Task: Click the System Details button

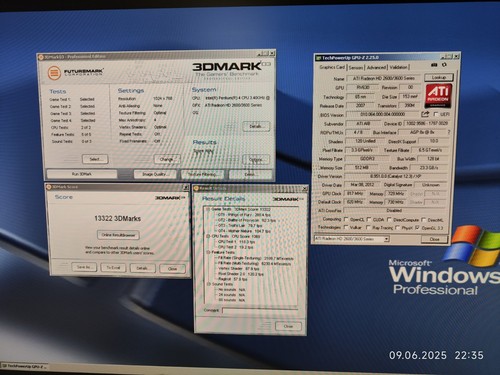Action: 256,126
